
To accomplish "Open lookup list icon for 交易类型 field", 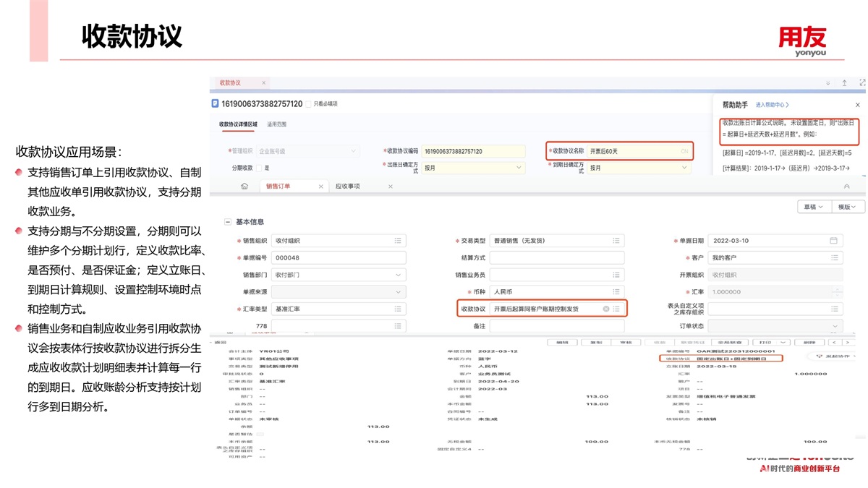I will coord(616,241).
